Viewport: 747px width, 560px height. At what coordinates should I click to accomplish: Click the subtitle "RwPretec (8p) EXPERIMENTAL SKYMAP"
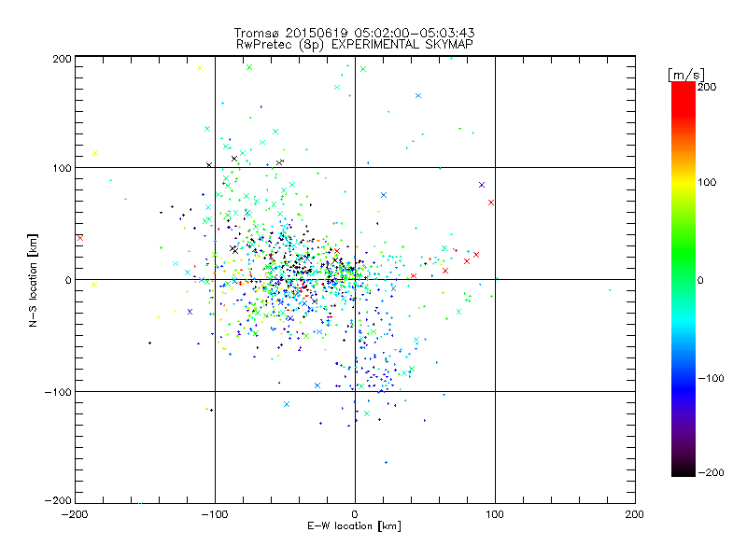355,45
